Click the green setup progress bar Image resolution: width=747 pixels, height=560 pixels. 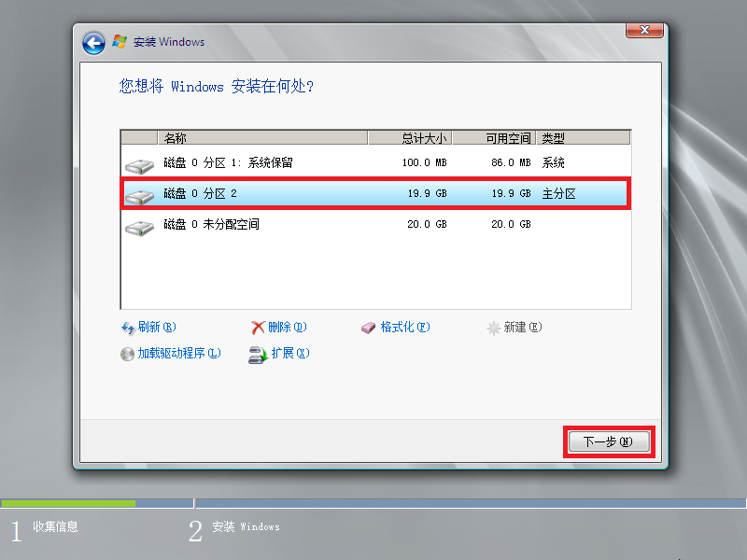pyautogui.click(x=68, y=503)
